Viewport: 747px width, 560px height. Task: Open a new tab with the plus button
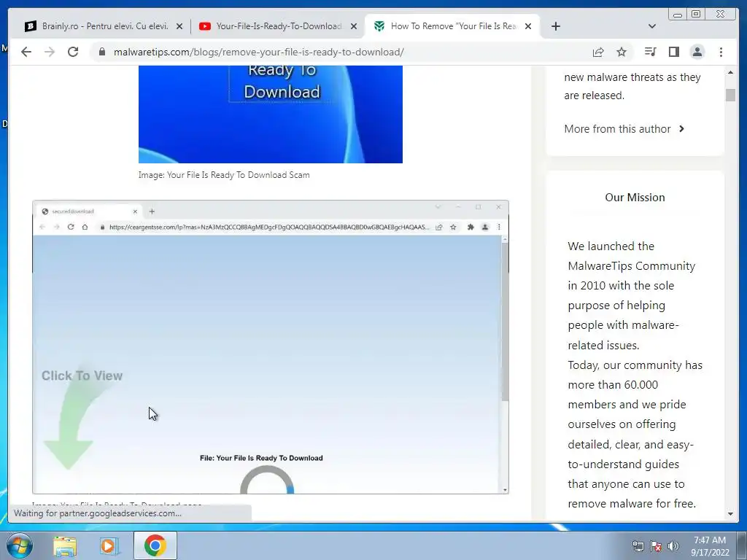tap(555, 26)
